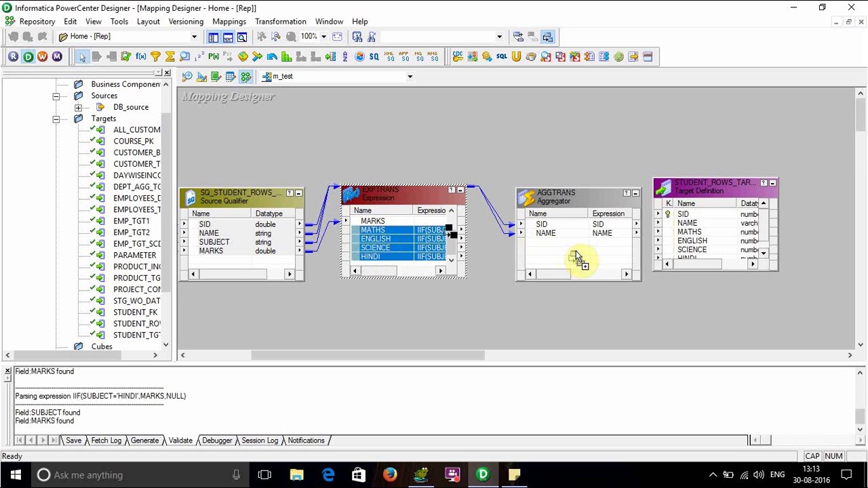Switch to the Fetch Log tab
868x488 pixels.
click(106, 441)
